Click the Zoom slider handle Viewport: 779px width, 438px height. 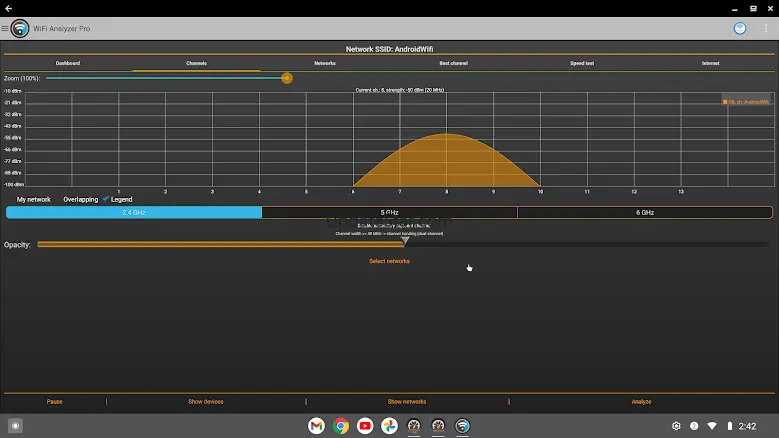point(287,77)
